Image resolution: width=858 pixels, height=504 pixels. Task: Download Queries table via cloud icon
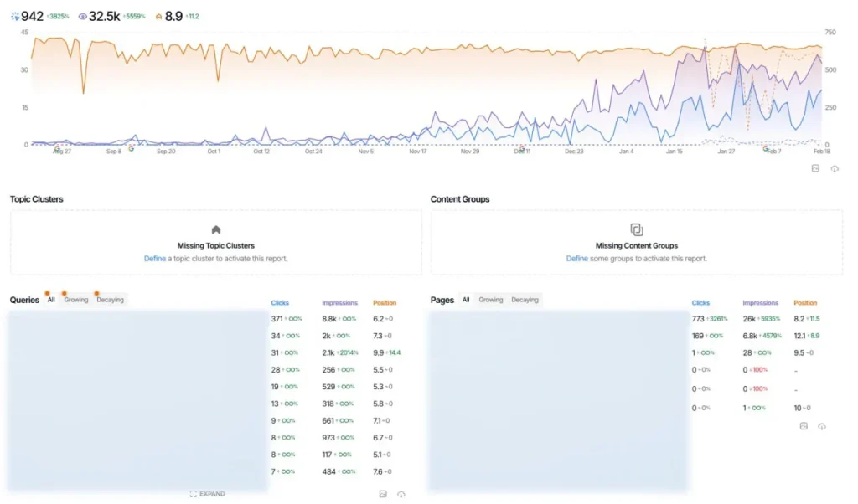pos(401,494)
